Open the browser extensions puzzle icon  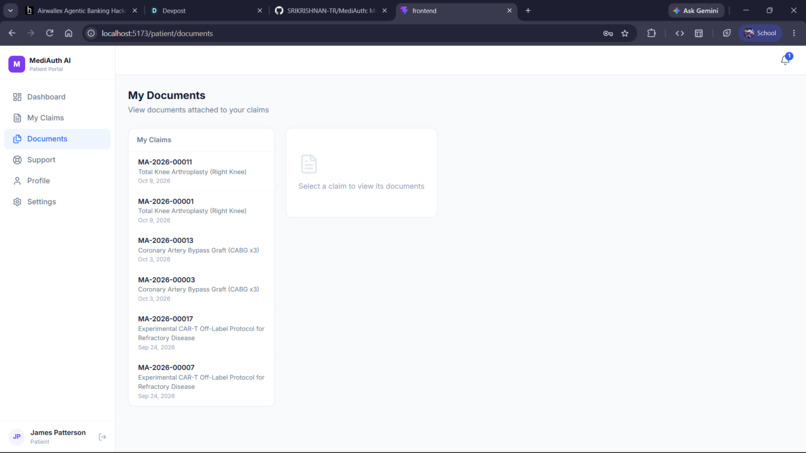point(651,33)
